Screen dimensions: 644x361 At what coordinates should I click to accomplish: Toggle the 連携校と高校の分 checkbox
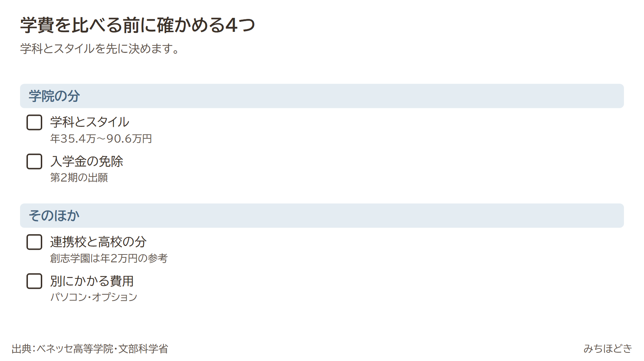point(34,242)
